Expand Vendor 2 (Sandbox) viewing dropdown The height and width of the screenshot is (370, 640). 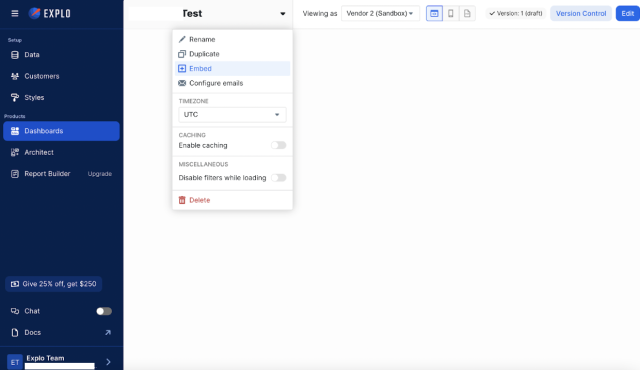[x=380, y=13]
